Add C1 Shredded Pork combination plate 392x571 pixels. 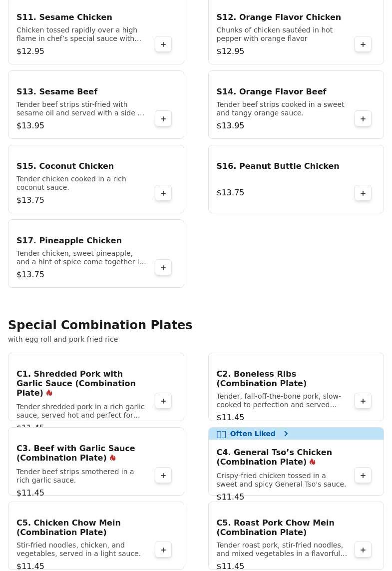[x=163, y=401]
